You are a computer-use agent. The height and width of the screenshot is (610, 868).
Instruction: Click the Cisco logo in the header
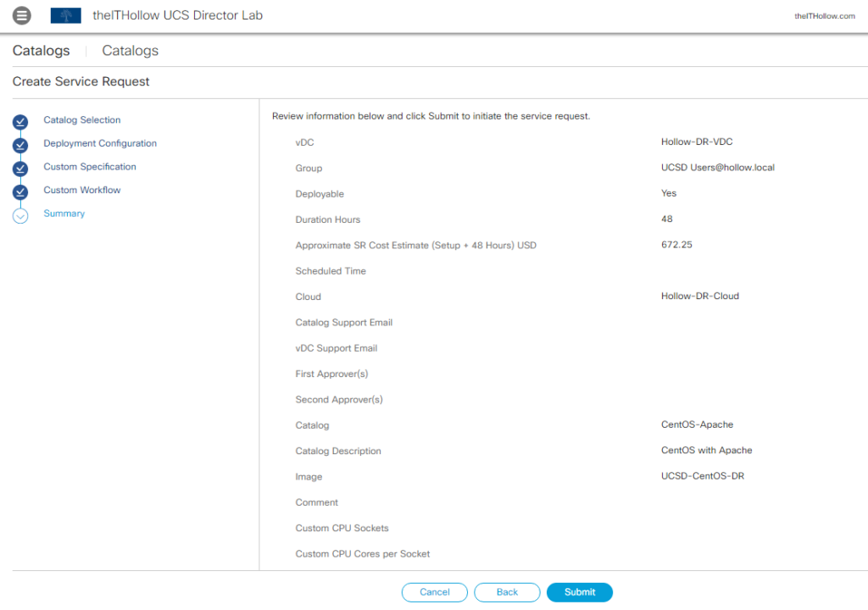65,15
